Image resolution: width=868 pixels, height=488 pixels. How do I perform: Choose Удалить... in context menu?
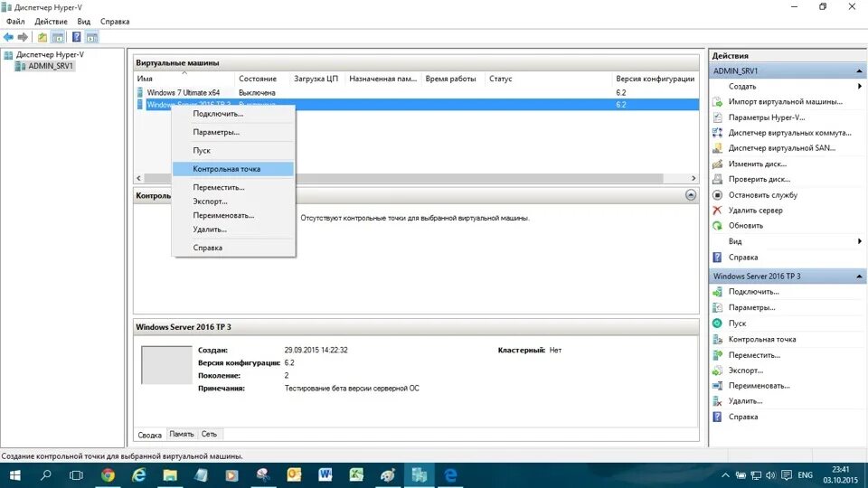tap(233, 229)
